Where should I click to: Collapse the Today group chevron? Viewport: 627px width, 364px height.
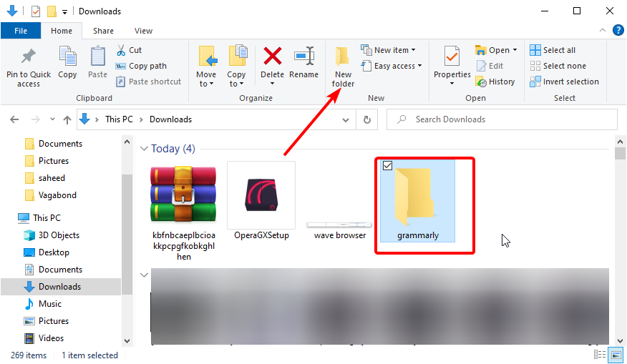144,149
